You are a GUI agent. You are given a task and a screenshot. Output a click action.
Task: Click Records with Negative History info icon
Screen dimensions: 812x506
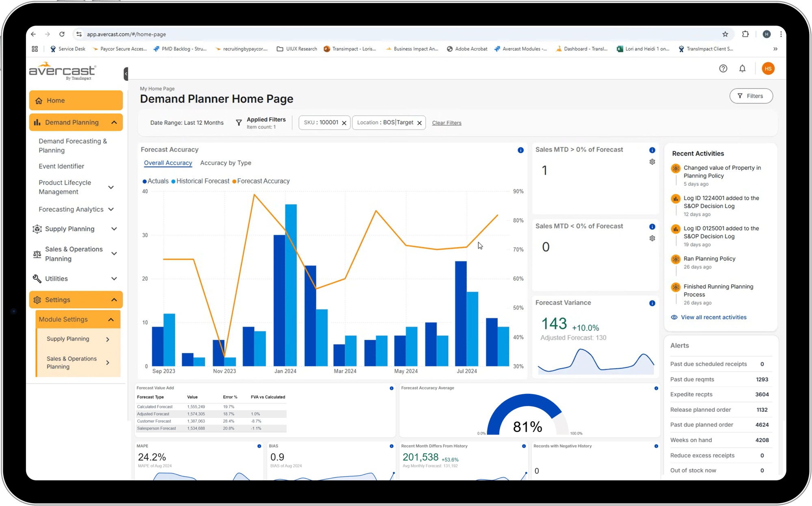(x=656, y=446)
